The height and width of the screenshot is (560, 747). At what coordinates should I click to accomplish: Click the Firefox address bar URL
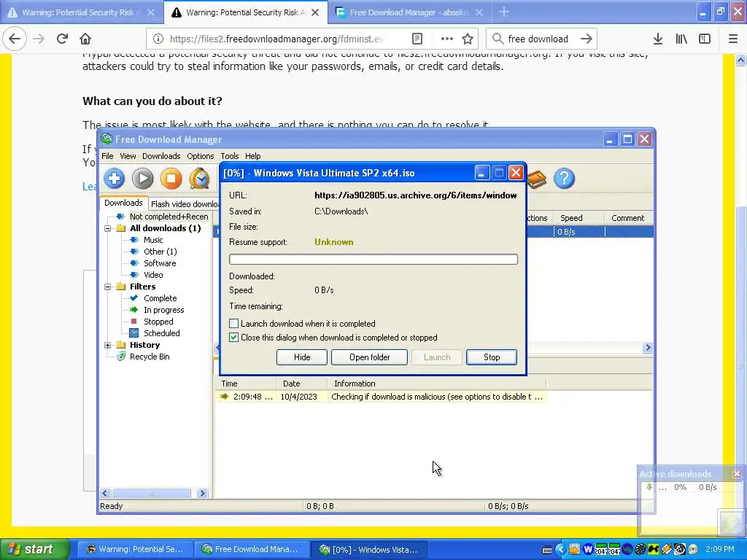click(276, 39)
